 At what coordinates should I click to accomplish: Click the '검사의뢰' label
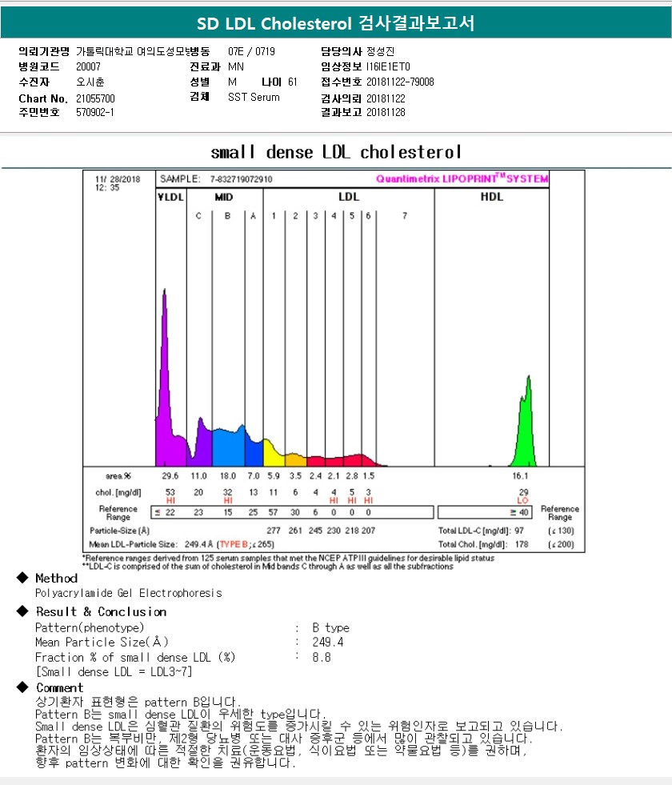click(x=341, y=98)
